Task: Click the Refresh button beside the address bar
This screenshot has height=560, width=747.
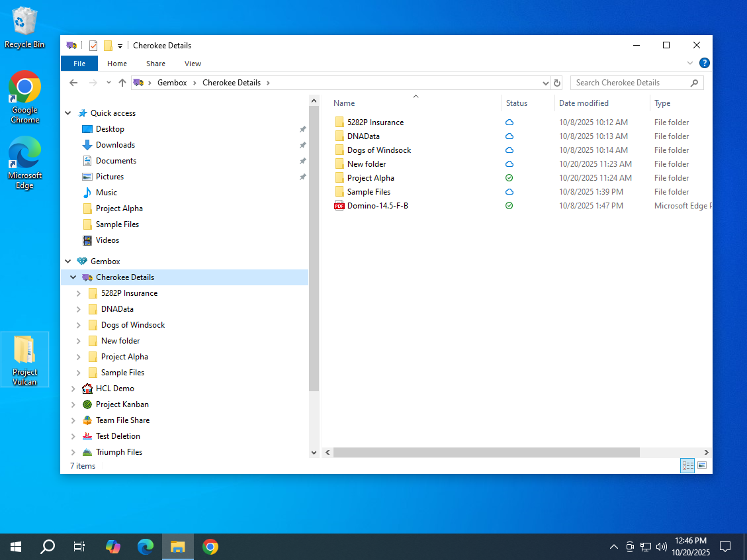Action: point(557,83)
